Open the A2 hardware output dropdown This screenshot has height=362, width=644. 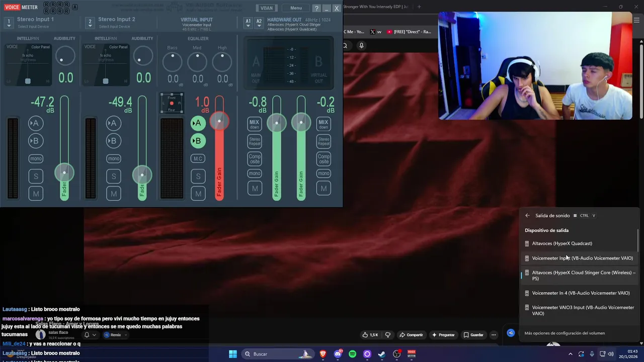tap(259, 23)
